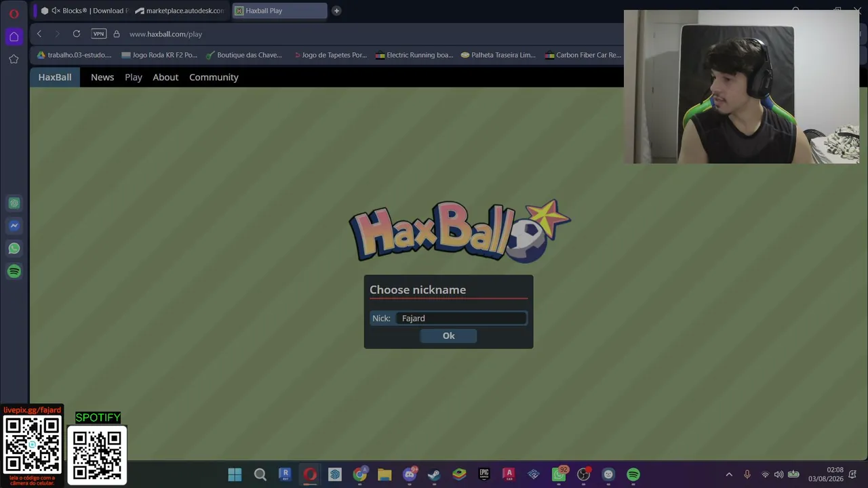The height and width of the screenshot is (488, 868).
Task: Open a new browser tab
Action: pos(336,11)
